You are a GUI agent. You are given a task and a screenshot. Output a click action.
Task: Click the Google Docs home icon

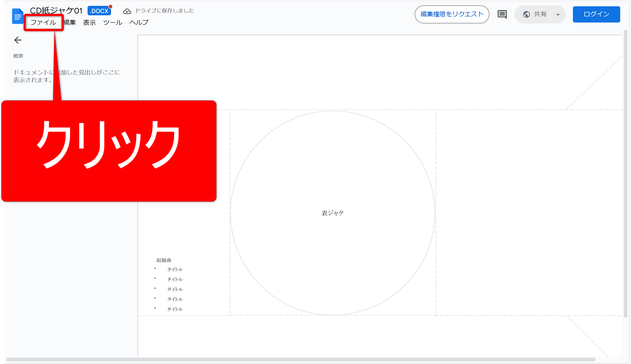(17, 16)
